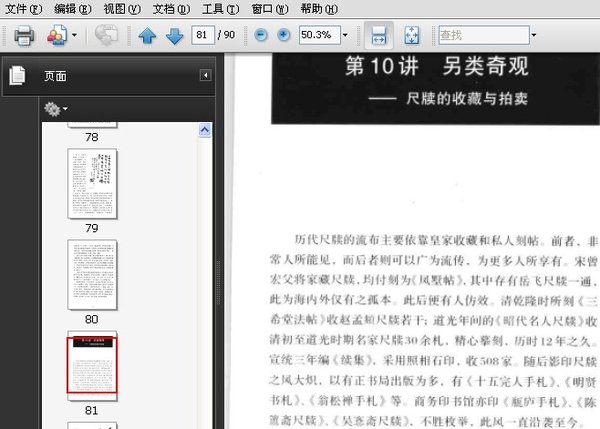Open the 工具 (Tools) menu

pos(220,8)
